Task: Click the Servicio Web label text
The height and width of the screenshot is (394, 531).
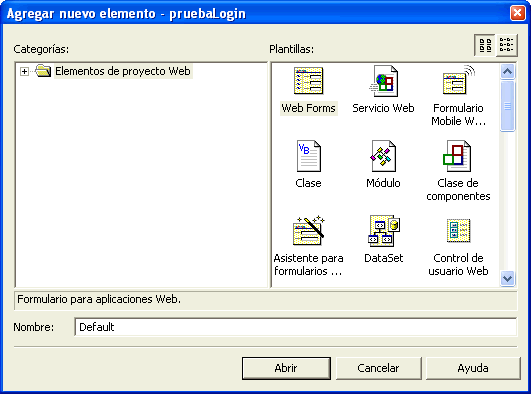Action: coord(383,108)
